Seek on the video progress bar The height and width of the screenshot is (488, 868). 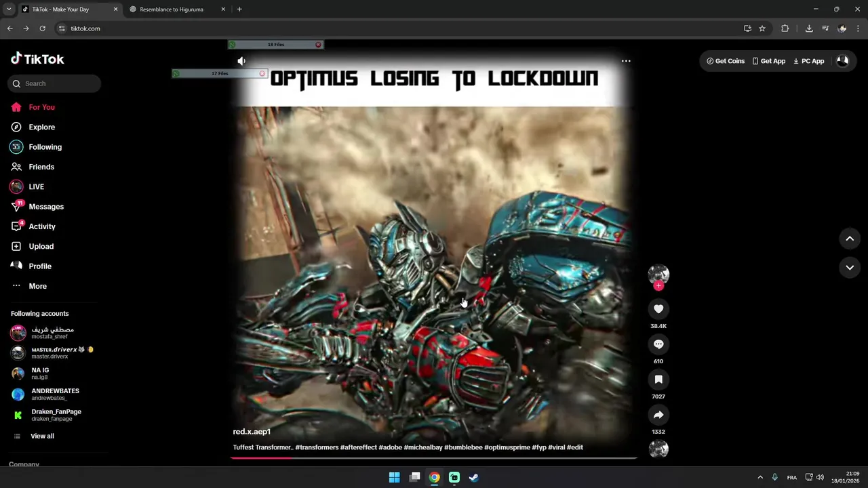point(434,457)
